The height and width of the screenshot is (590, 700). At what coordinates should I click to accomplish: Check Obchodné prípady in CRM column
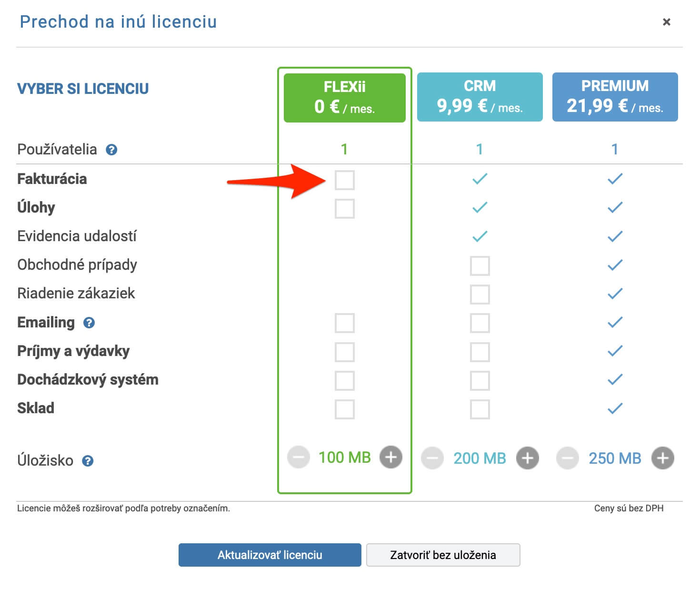pyautogui.click(x=480, y=265)
